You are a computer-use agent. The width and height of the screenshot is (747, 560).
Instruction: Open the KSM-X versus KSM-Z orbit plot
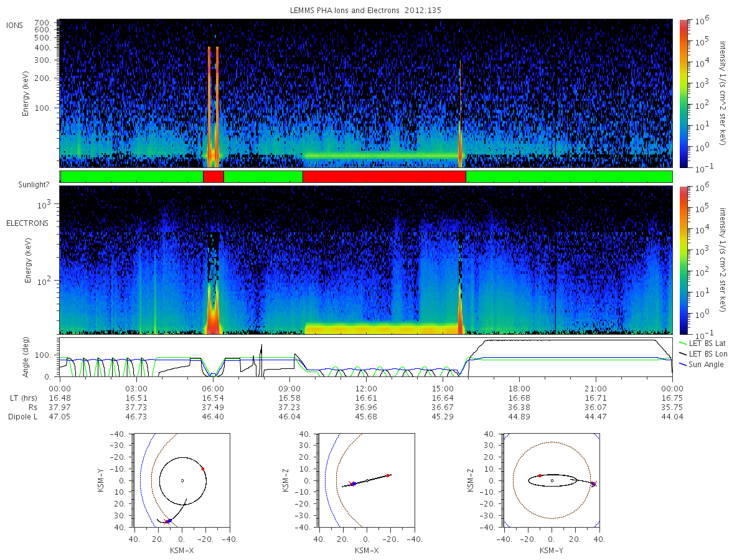(366, 480)
